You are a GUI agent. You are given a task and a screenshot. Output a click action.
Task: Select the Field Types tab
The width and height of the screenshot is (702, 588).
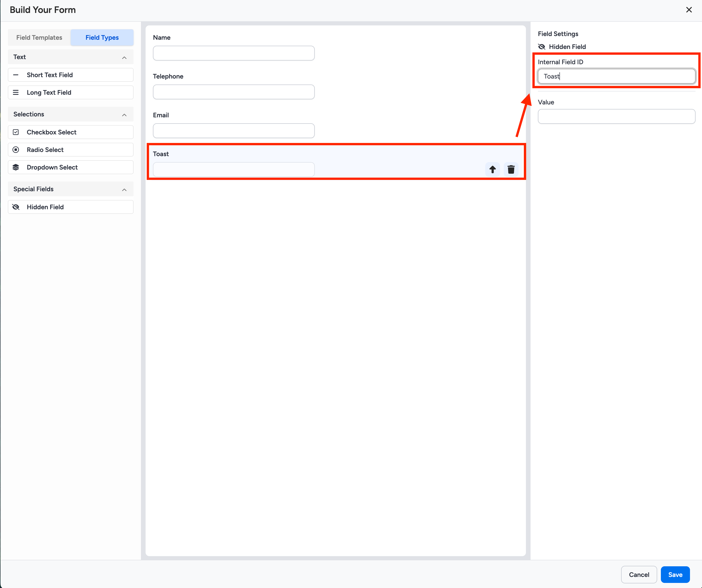pyautogui.click(x=102, y=38)
